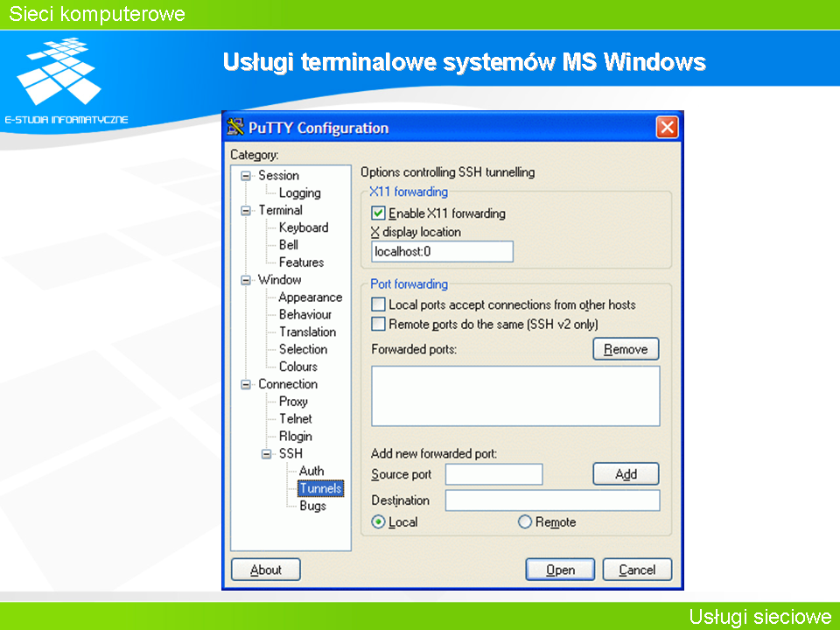
Task: Click the 'Options controlling SSH tunnelling' heading
Action: pos(448,172)
